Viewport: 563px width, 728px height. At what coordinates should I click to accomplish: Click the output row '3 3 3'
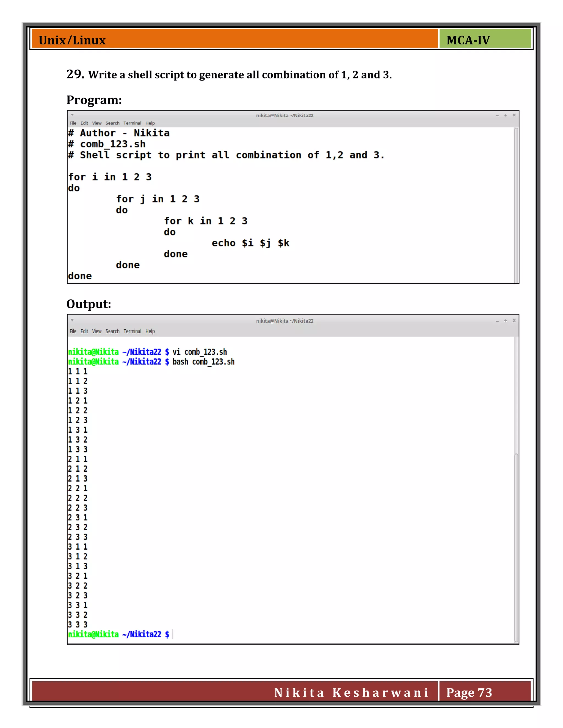[78, 625]
